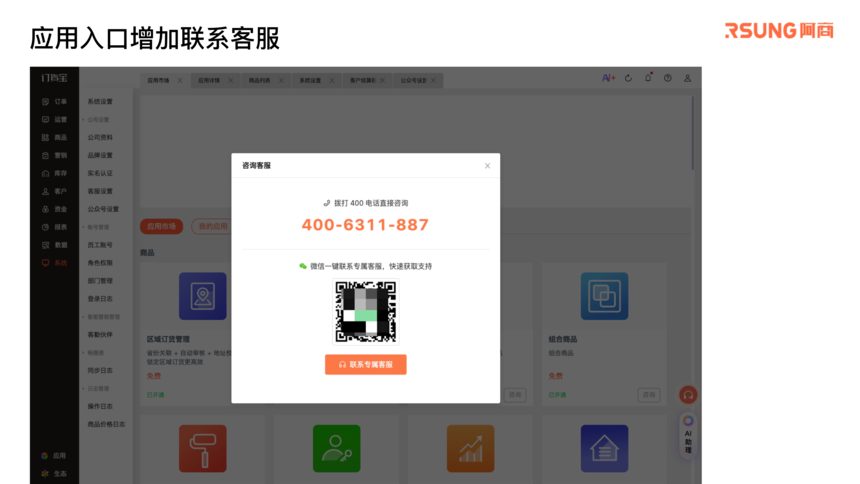Screen dimensions: 860x484
Task: Close the 咨询客服 dialog
Action: click(488, 166)
